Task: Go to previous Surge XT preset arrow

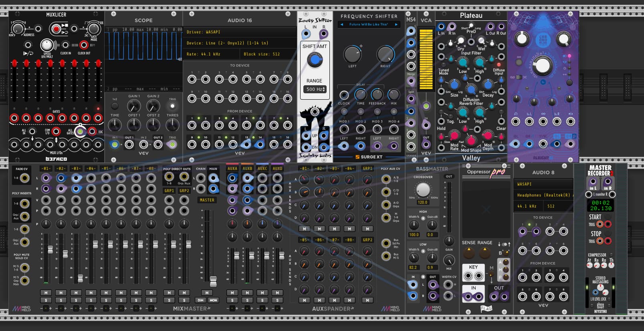Action: [x=342, y=24]
